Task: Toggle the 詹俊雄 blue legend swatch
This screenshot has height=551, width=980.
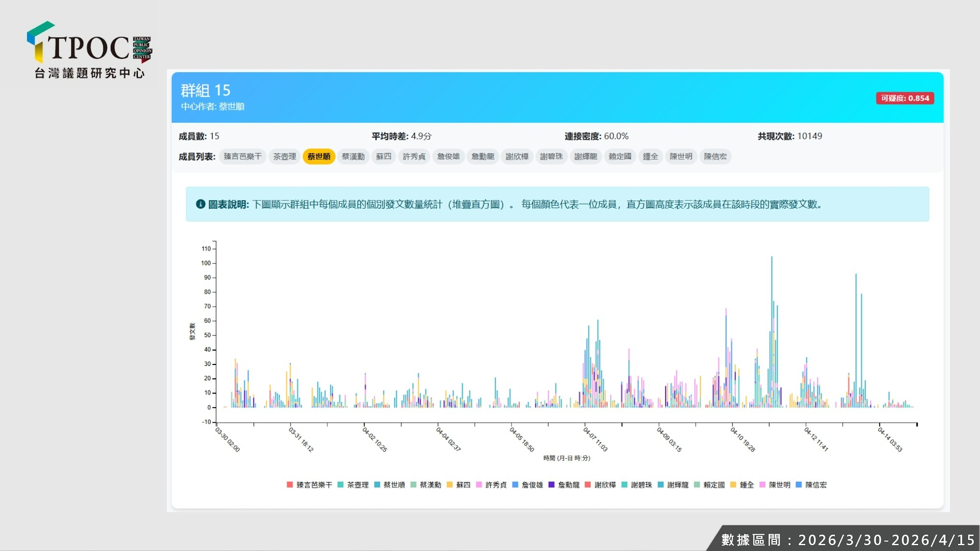Action: 515,485
